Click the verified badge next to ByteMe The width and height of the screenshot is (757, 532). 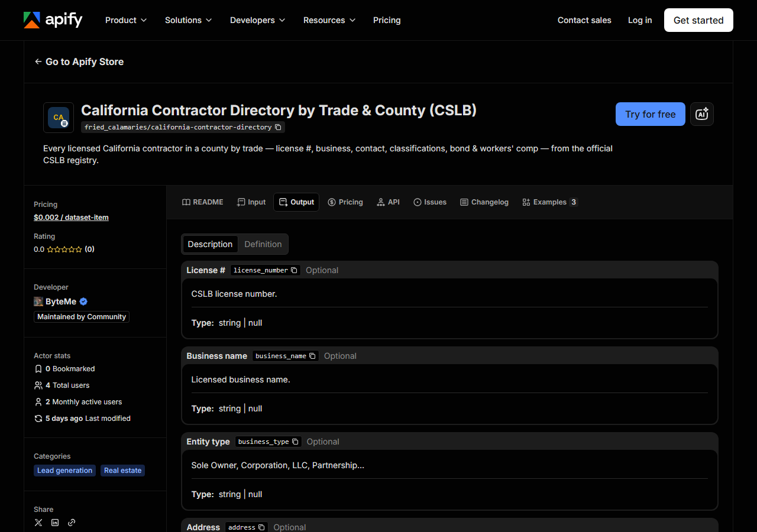coord(83,301)
